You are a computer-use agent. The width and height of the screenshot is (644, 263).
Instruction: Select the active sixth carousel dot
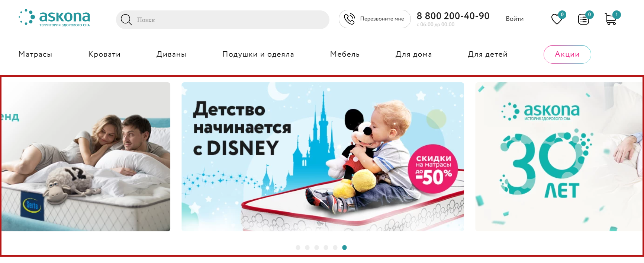tap(344, 247)
